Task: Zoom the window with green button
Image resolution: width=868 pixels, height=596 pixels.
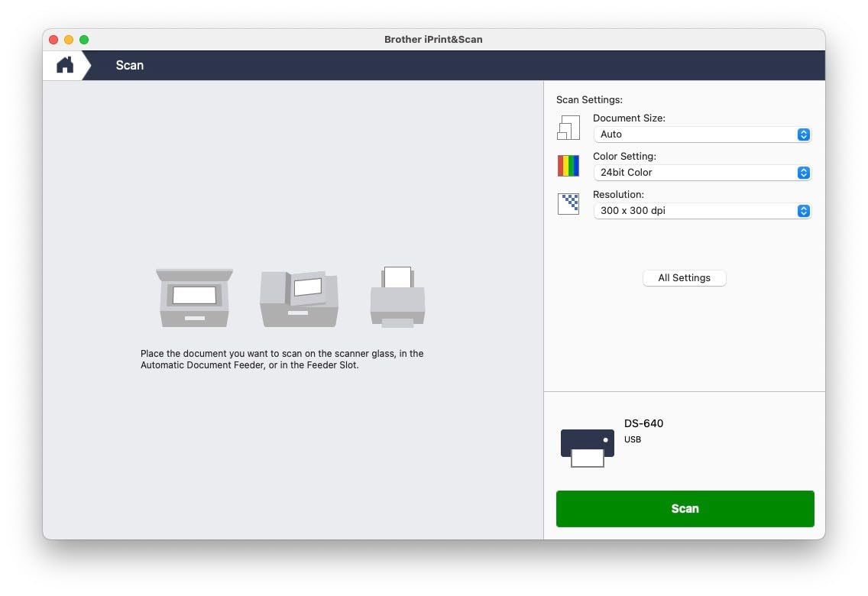Action: click(84, 40)
